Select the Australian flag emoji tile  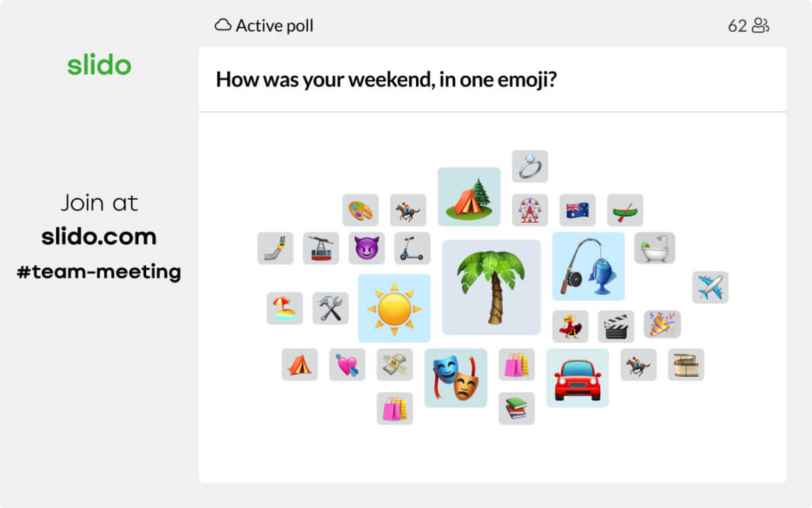pos(577,210)
